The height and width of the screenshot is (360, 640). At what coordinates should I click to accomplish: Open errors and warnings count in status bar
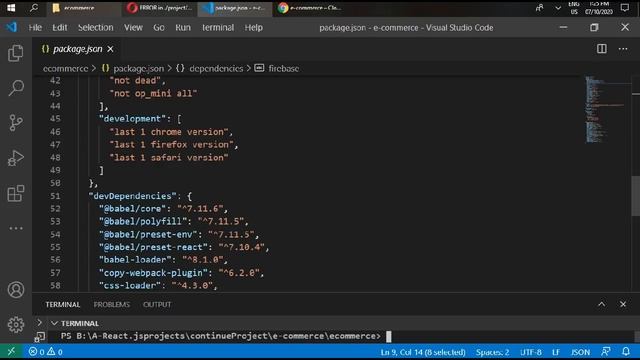pyautogui.click(x=45, y=351)
